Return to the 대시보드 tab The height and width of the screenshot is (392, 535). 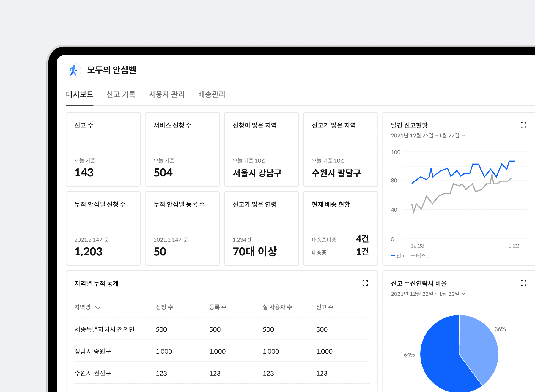point(79,94)
